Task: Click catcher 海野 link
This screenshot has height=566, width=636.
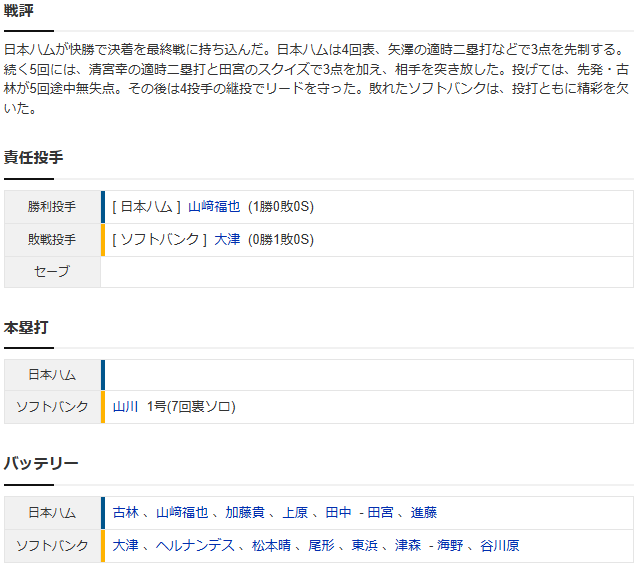Action: (x=450, y=545)
